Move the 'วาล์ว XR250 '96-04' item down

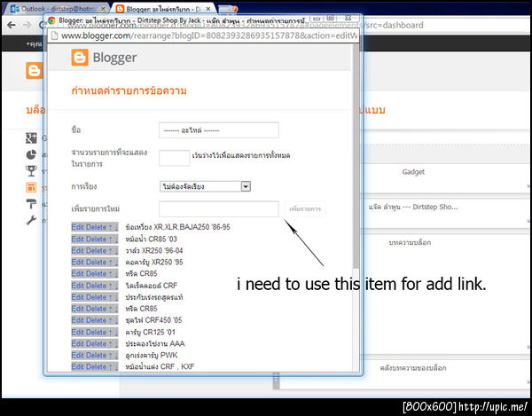point(116,251)
